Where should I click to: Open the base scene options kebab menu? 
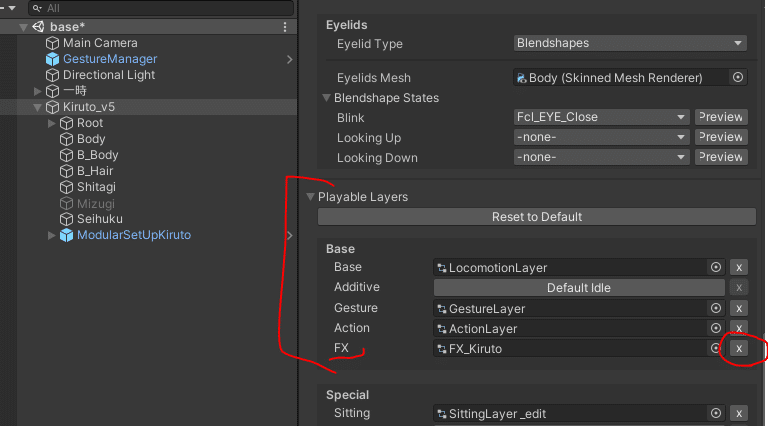pos(285,27)
